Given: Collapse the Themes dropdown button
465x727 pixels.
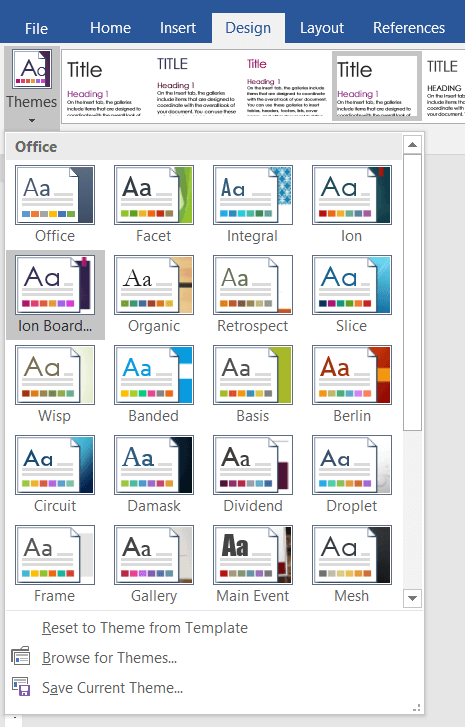Looking at the screenshot, I should (32, 87).
